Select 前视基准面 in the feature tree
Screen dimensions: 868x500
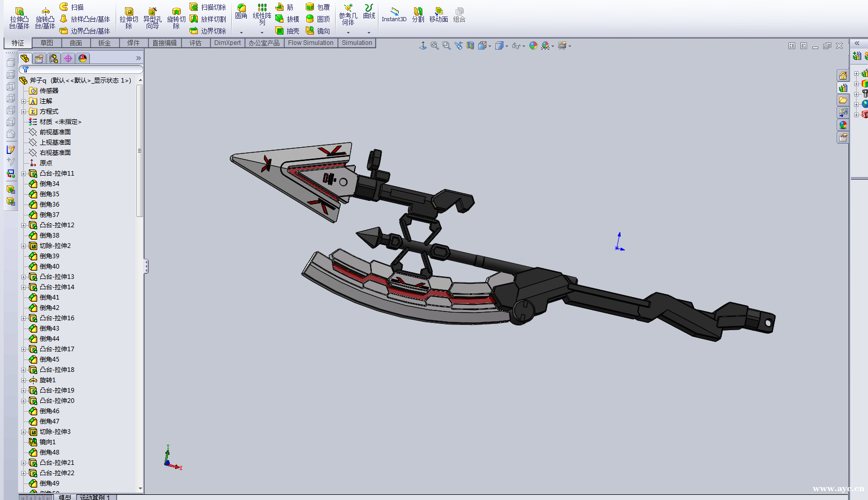pos(55,132)
